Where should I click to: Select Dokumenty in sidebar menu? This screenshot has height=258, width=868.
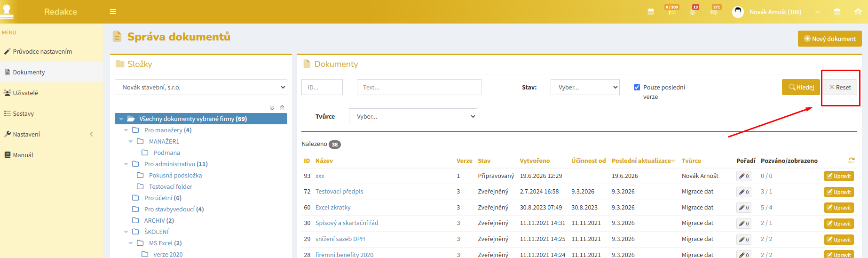tap(51, 72)
